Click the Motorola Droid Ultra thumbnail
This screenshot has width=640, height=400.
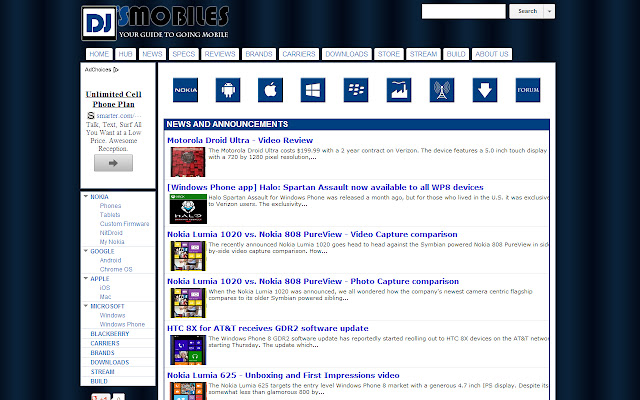pos(188,162)
